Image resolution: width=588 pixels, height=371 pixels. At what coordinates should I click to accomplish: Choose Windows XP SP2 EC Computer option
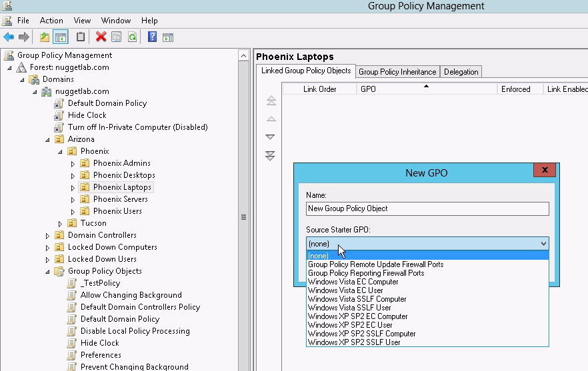tap(427, 316)
